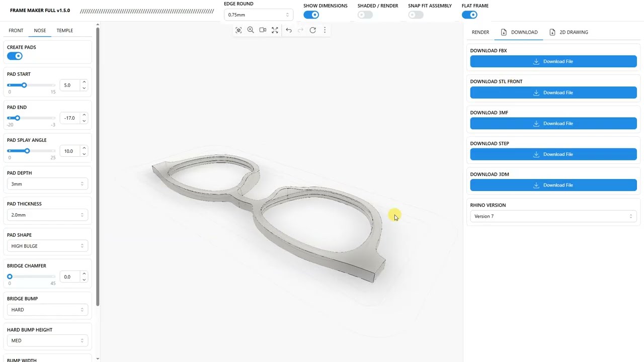Select the Nose tab

click(40, 31)
